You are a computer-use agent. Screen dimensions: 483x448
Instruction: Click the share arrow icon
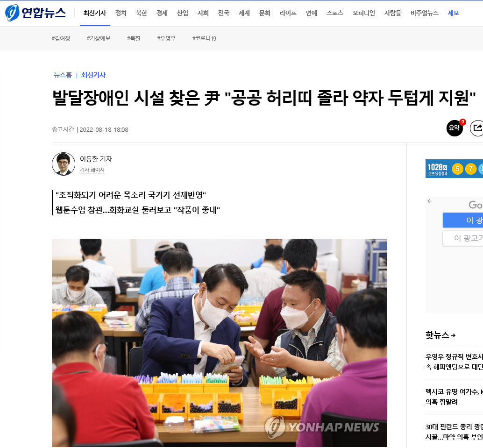pyautogui.click(x=476, y=128)
